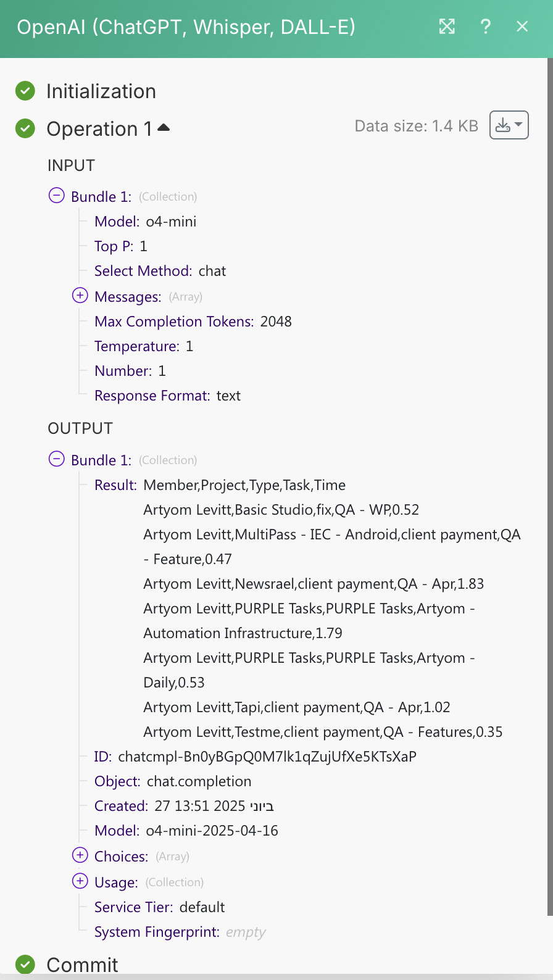Select the 'Response Format: text' row
The width and height of the screenshot is (553, 980).
[x=168, y=396]
